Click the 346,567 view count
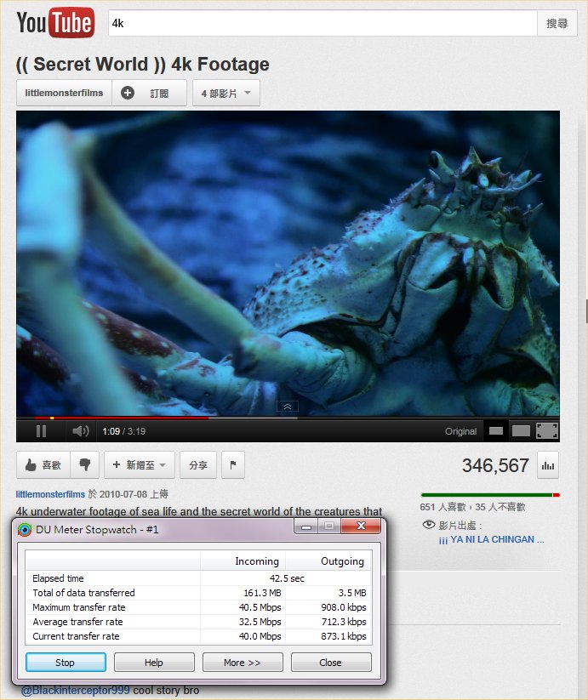 (495, 465)
